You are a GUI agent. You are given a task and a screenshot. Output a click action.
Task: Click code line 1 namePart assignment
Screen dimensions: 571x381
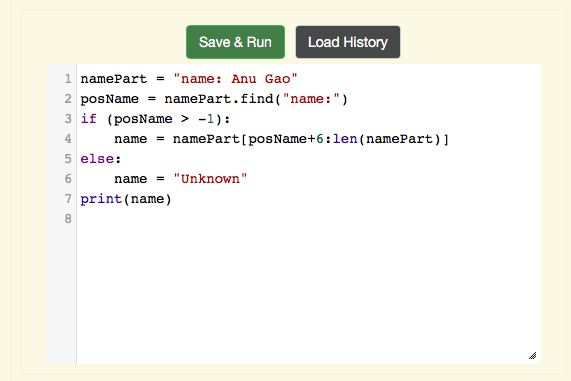pyautogui.click(x=189, y=79)
